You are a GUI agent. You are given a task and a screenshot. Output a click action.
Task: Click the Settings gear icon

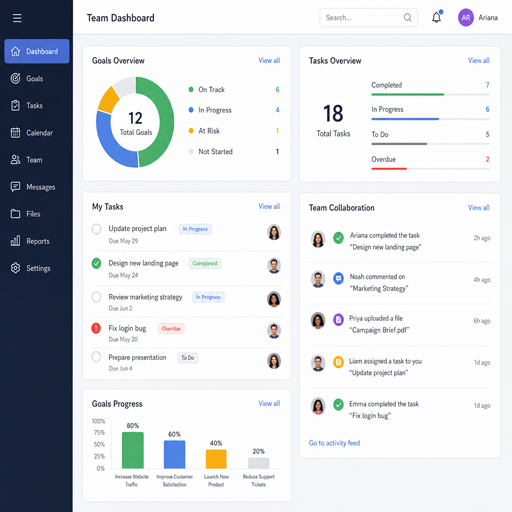(x=15, y=268)
